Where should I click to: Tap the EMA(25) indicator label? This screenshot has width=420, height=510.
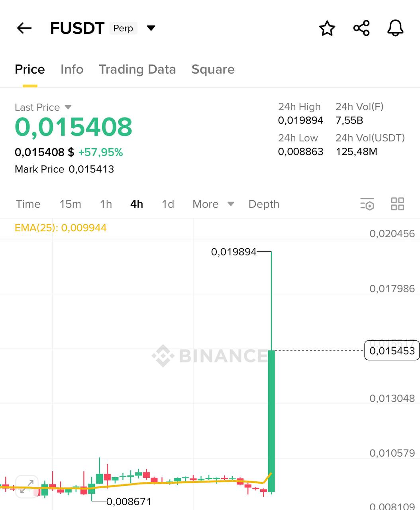tap(61, 228)
